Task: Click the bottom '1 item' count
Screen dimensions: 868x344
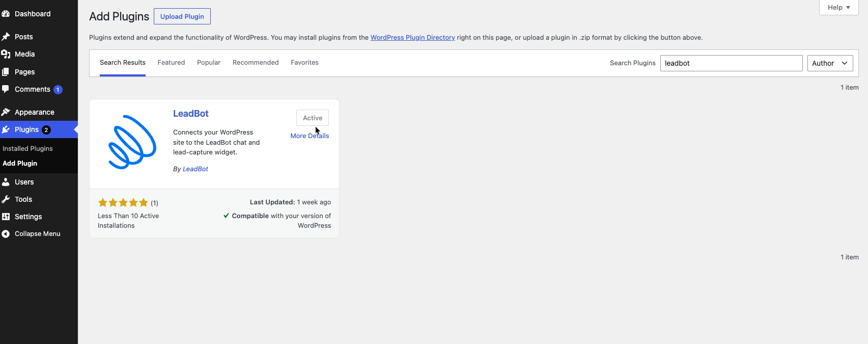Action: click(x=849, y=257)
